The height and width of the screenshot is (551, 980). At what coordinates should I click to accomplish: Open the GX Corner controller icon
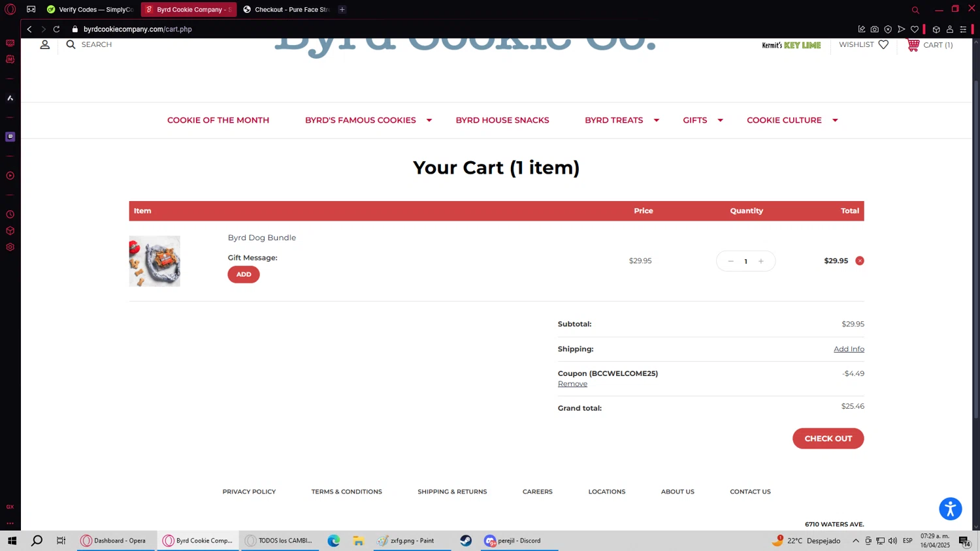[31, 9]
